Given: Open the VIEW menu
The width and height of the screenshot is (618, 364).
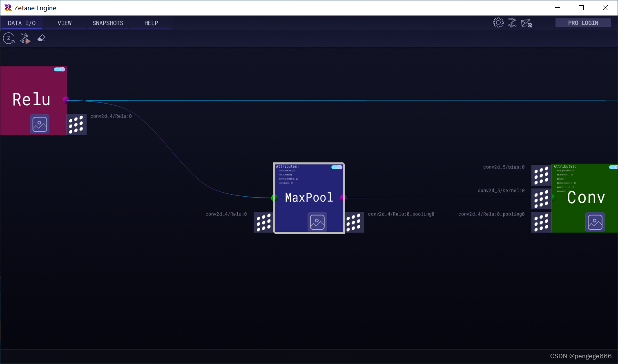Looking at the screenshot, I should [65, 23].
